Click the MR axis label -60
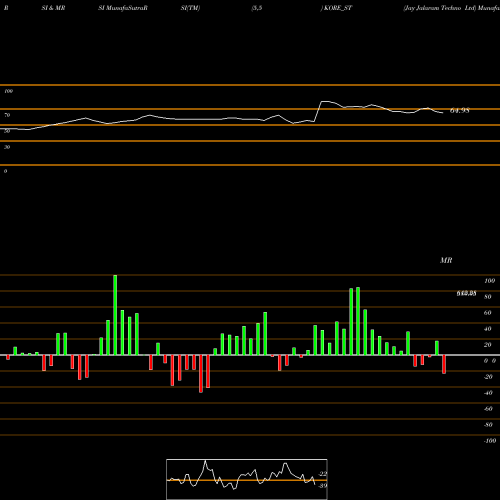500x500 pixels. [x=488, y=409]
